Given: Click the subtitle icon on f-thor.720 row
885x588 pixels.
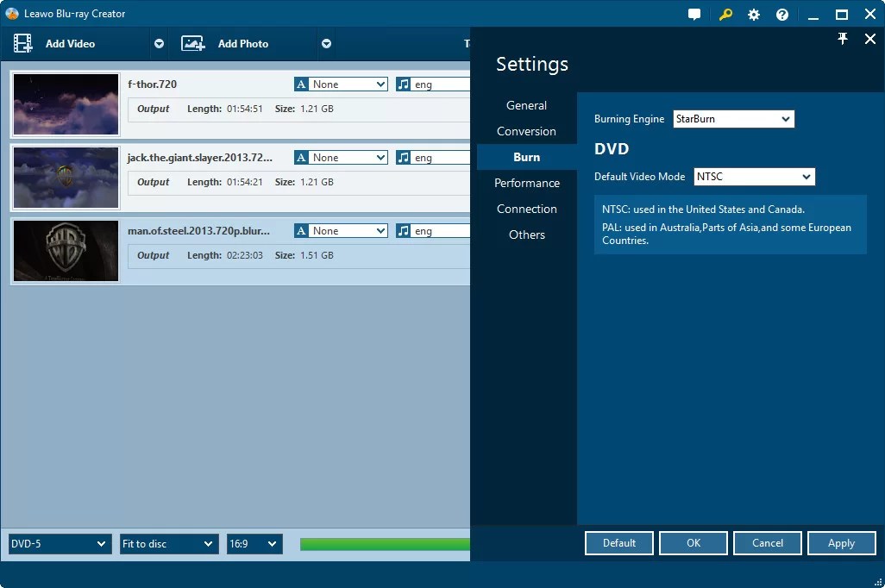Looking at the screenshot, I should pos(301,84).
